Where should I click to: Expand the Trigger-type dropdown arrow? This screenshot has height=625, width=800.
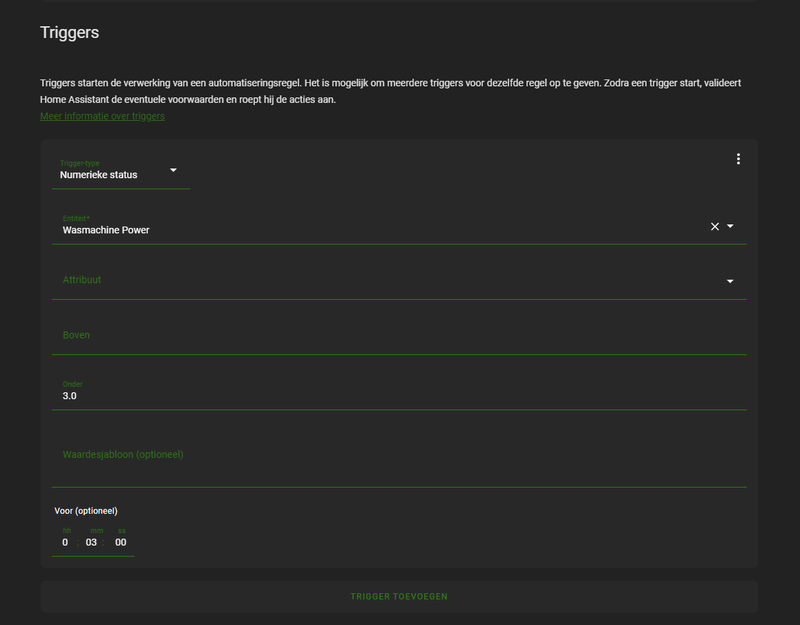(x=173, y=170)
